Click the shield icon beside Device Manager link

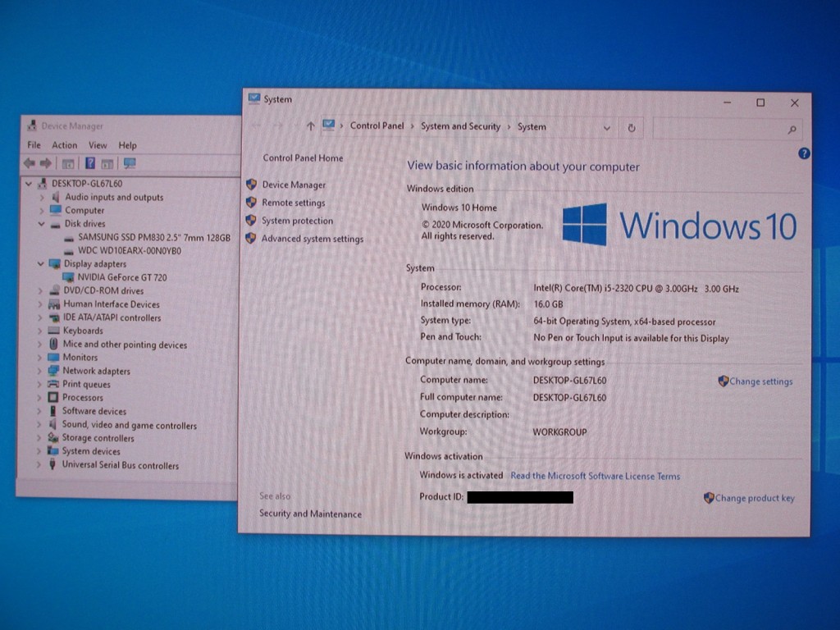pos(251,185)
